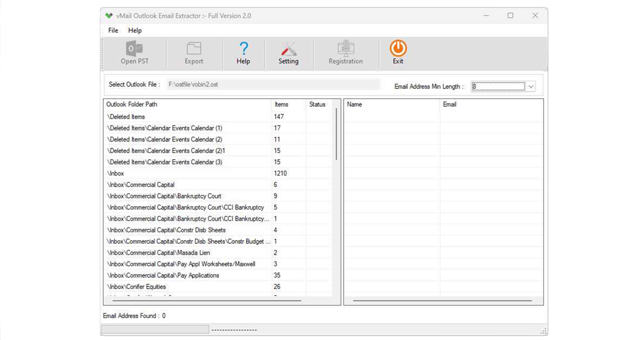
Task: Click the Email Address Found counter
Action: (134, 316)
